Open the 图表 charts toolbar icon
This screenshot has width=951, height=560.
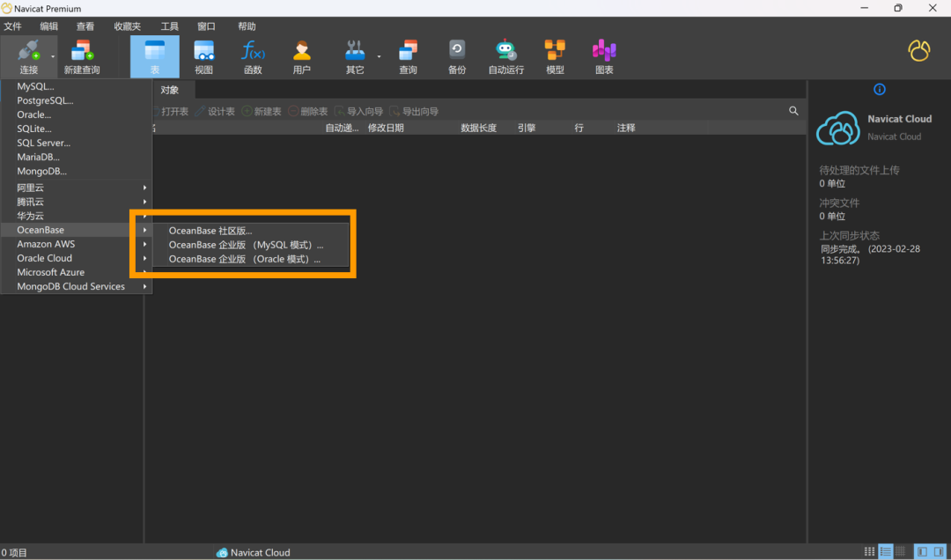[x=604, y=50]
